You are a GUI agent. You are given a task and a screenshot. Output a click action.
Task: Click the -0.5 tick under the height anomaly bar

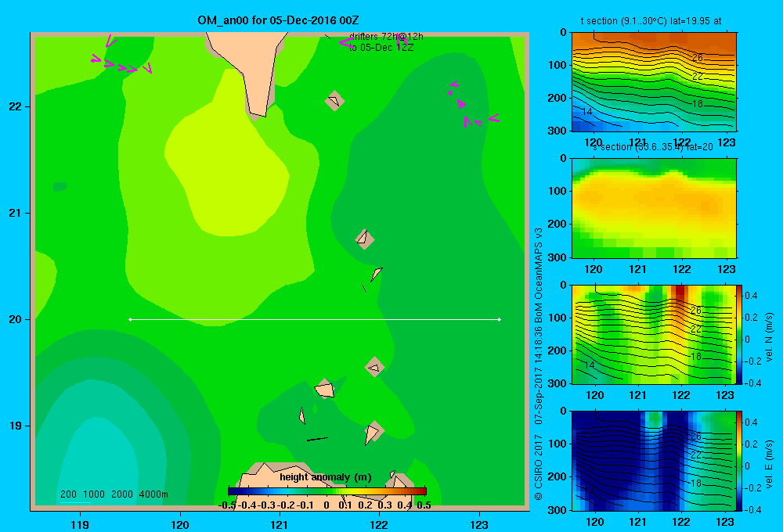(227, 505)
